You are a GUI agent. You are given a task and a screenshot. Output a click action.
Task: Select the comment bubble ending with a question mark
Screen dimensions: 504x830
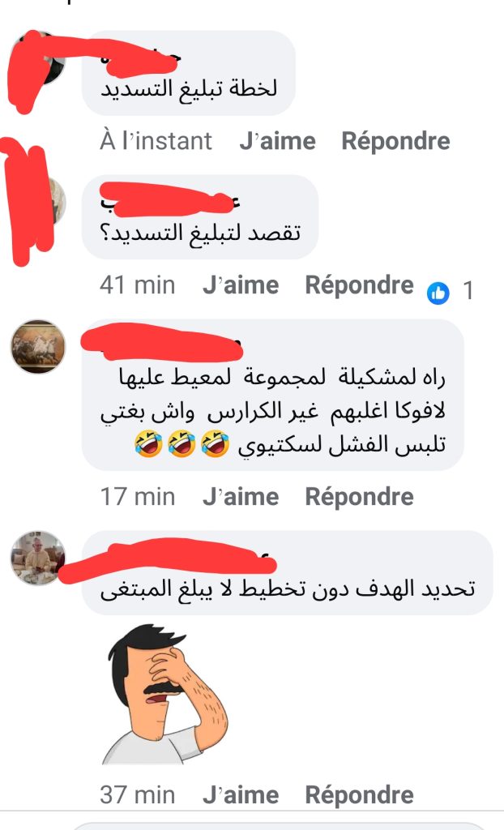coord(200,217)
